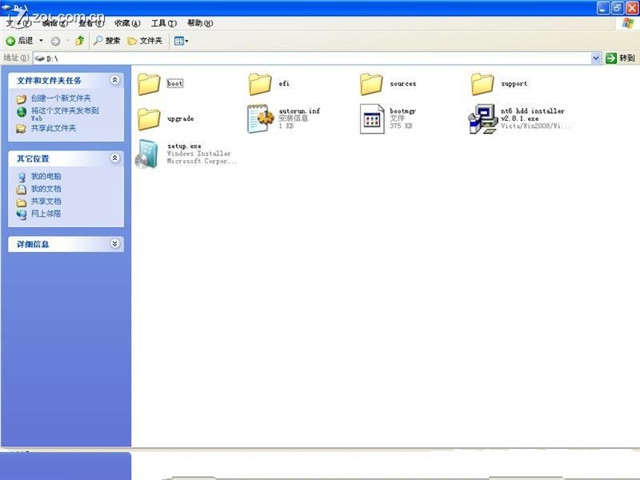
Task: Toggle the Folders (文件夹) pane button
Action: point(145,41)
